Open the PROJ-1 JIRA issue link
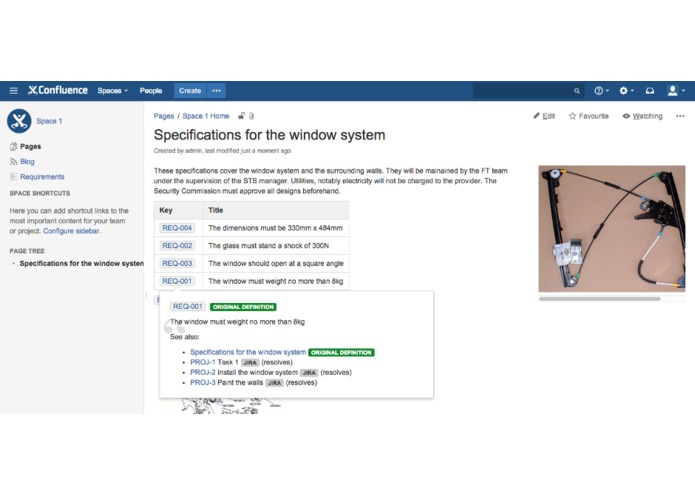This screenshot has height=494, width=695. click(x=203, y=362)
